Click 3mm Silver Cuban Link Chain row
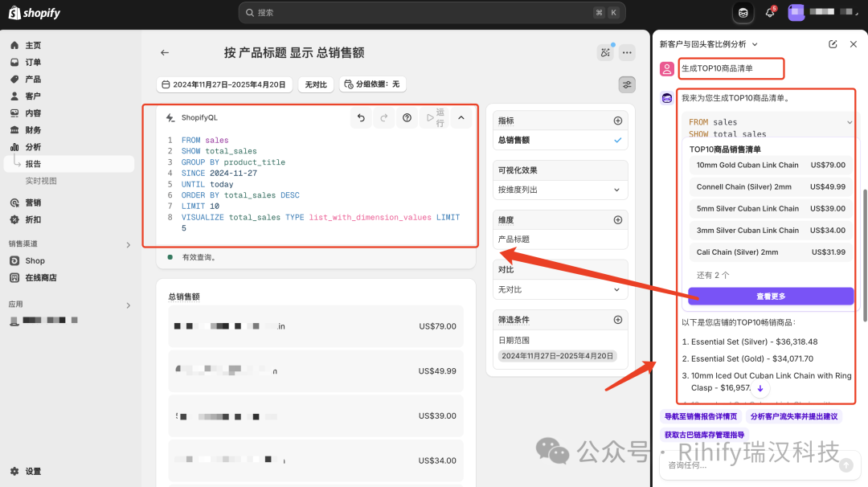Screen dimensions: 868x487 pyautogui.click(x=771, y=230)
